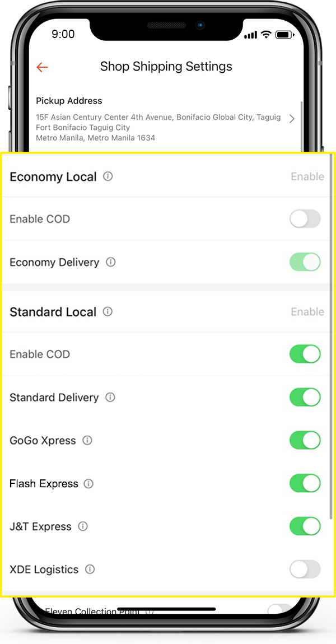View info about Flash Express courier
This screenshot has width=336, height=644.
pos(88,483)
